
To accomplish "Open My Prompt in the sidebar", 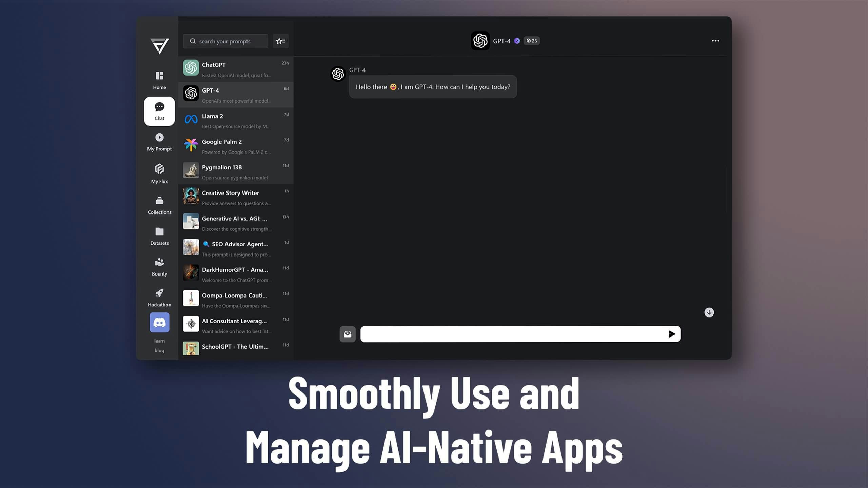I will click(159, 142).
